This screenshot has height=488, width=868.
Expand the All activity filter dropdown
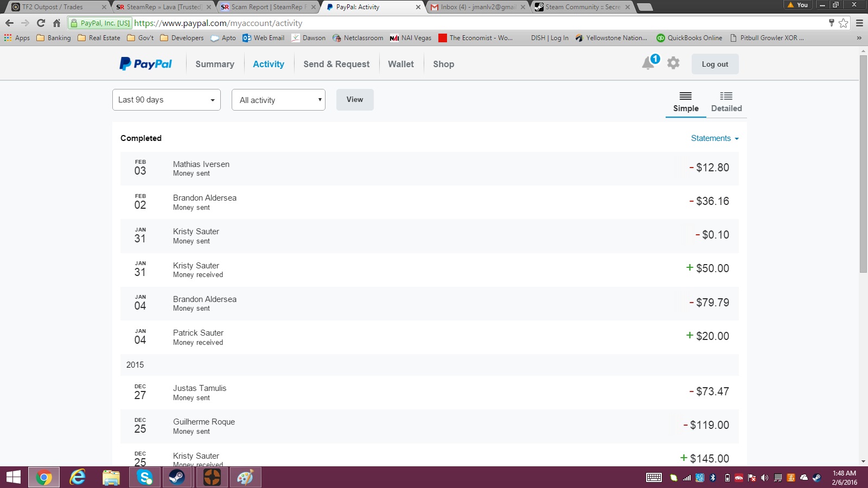[278, 100]
